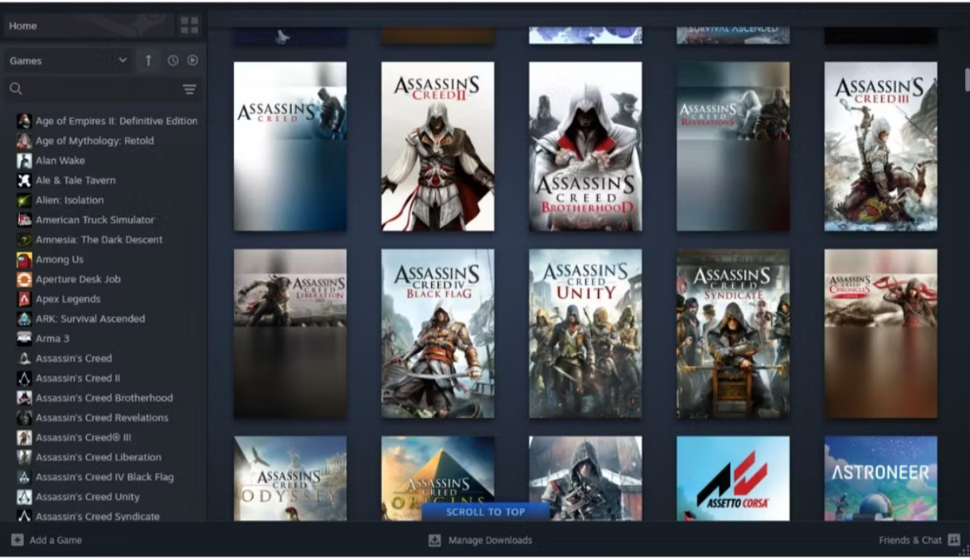Select the American Truck Simulator entry text
The image size is (970, 560).
tap(95, 220)
